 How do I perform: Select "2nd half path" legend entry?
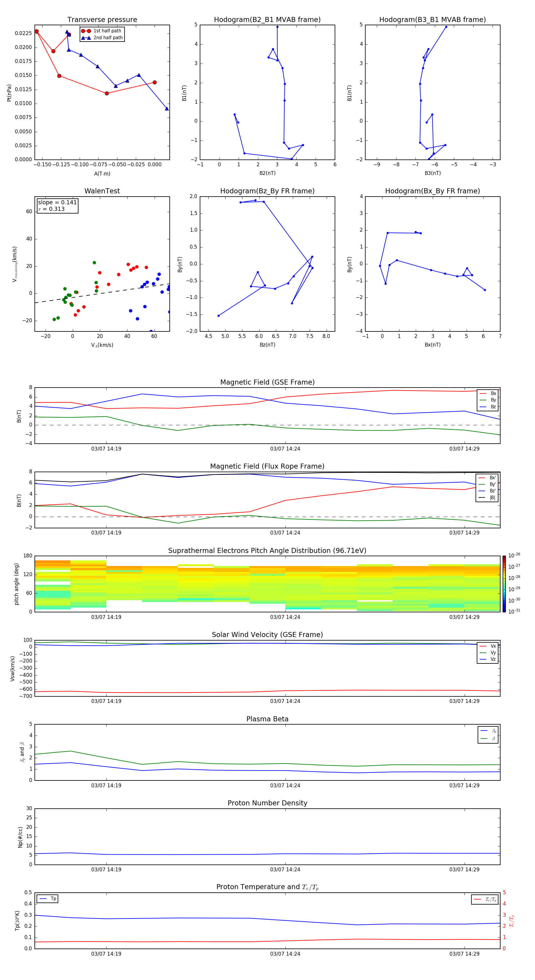[102, 38]
